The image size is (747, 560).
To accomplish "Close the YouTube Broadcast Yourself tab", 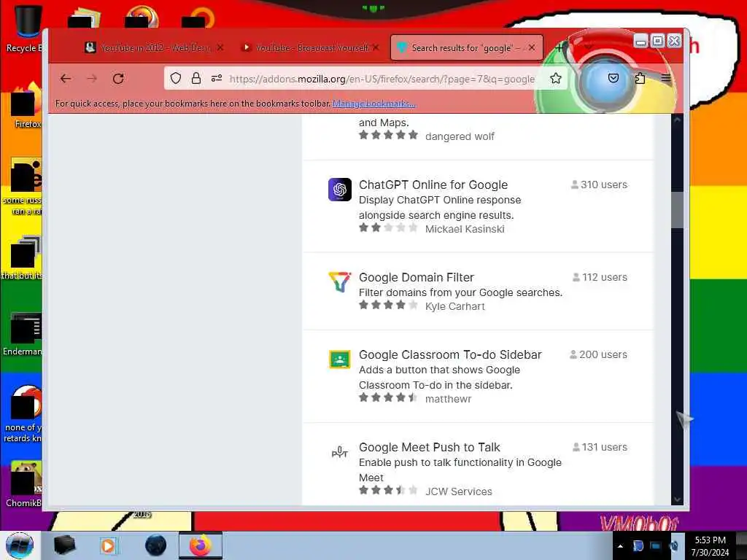I will point(376,47).
